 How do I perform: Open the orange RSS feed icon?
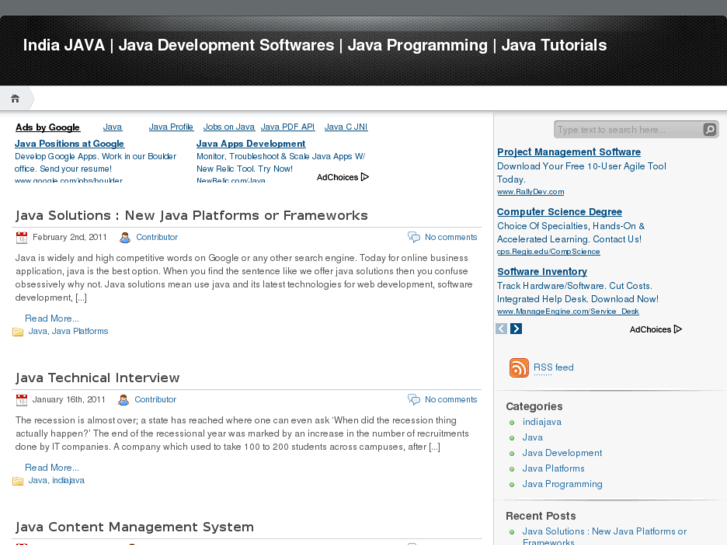(x=519, y=368)
